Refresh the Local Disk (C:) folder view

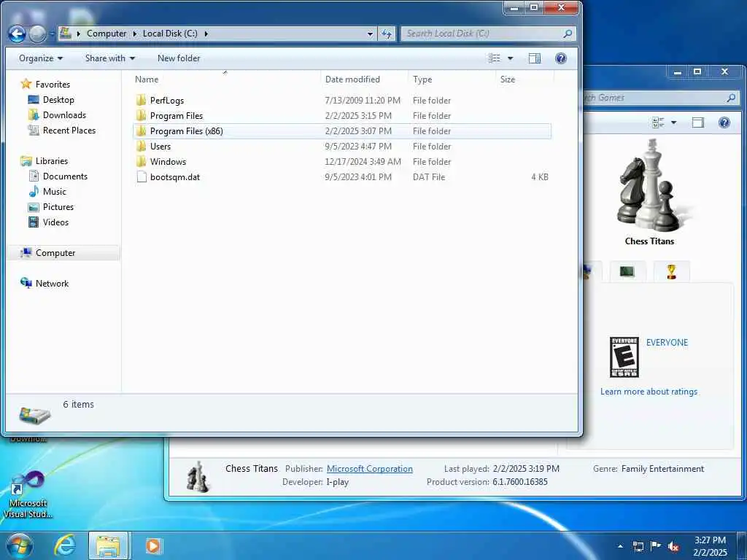coord(387,34)
